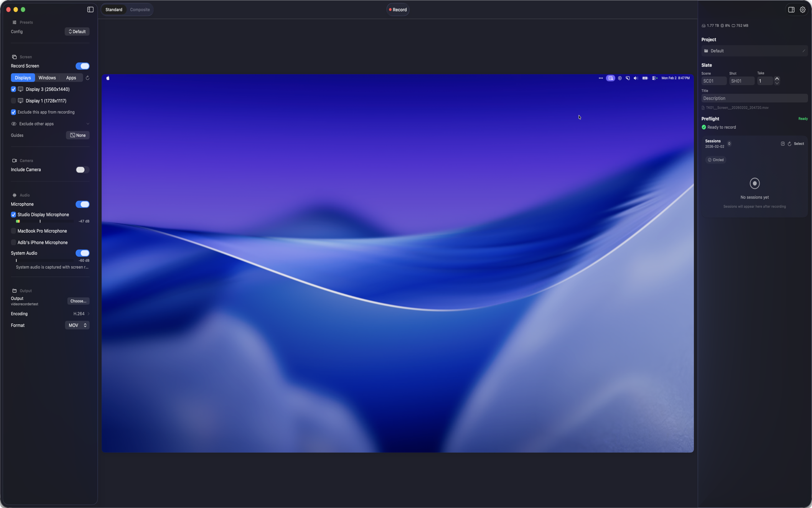The width and height of the screenshot is (812, 508).
Task: Open the MOV format dropdown
Action: [77, 325]
